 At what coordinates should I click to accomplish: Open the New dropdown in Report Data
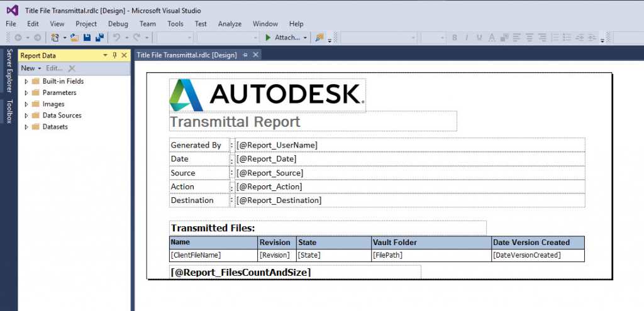pyautogui.click(x=31, y=68)
